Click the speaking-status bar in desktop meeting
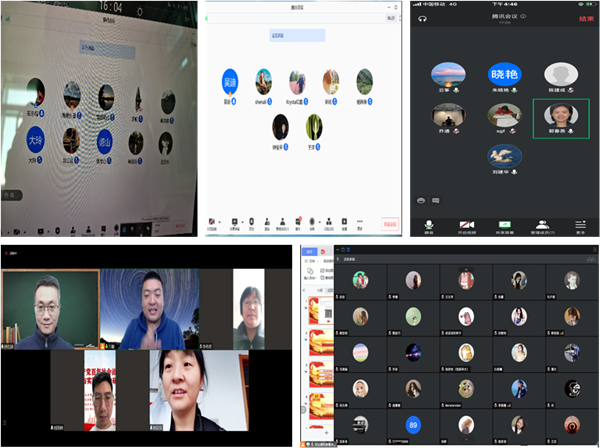The width and height of the screenshot is (600, 448). coord(299,35)
